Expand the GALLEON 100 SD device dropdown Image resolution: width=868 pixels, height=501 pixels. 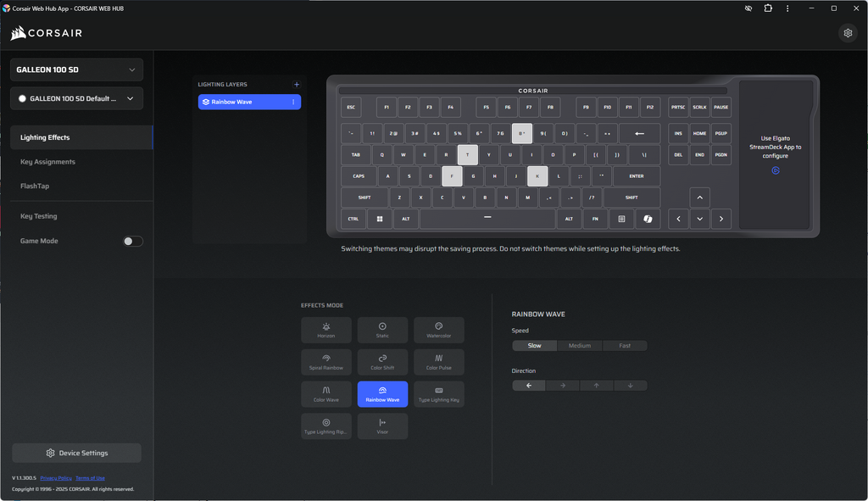pyautogui.click(x=76, y=70)
